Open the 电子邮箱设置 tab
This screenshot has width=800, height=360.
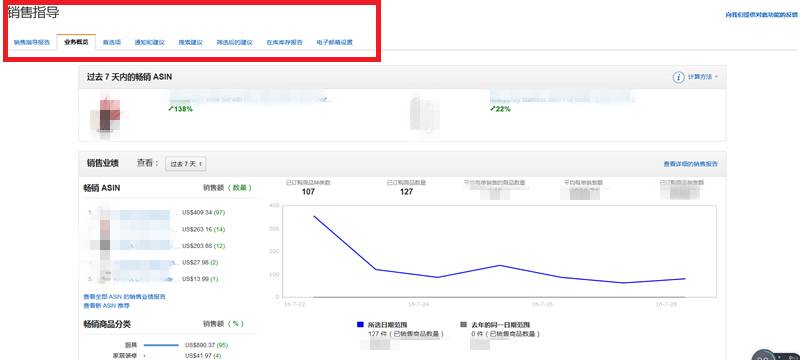click(x=334, y=42)
